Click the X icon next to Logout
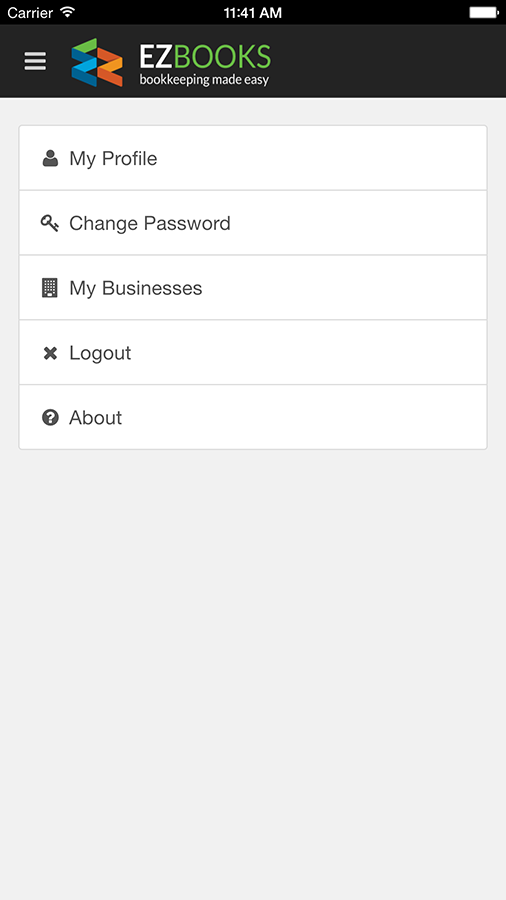 click(x=50, y=353)
